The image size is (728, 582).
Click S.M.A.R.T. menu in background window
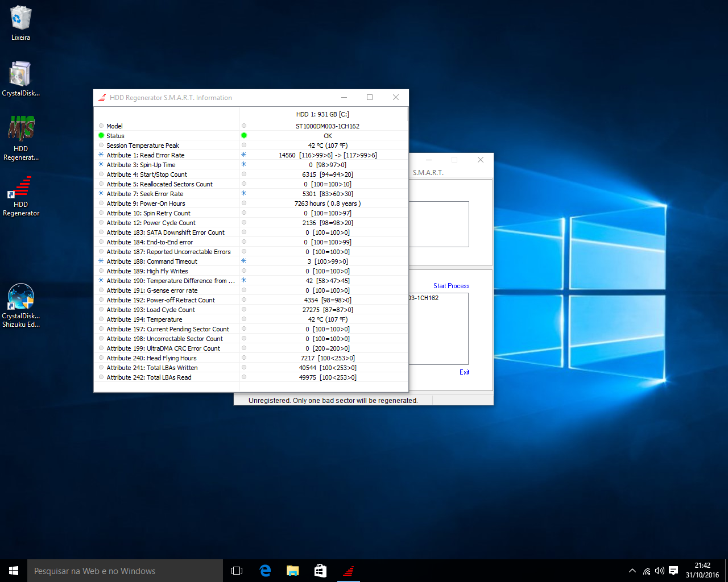click(x=428, y=172)
